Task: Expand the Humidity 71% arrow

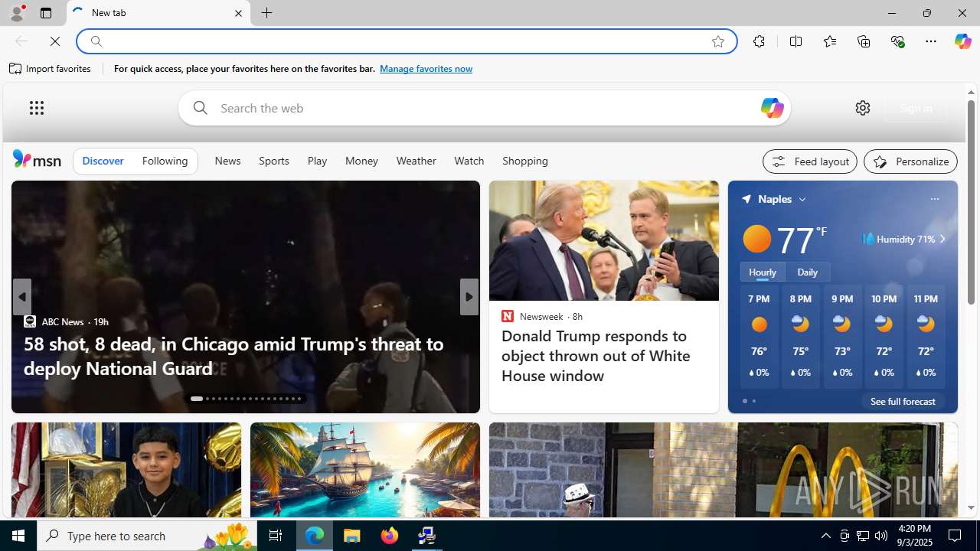Action: tap(942, 239)
